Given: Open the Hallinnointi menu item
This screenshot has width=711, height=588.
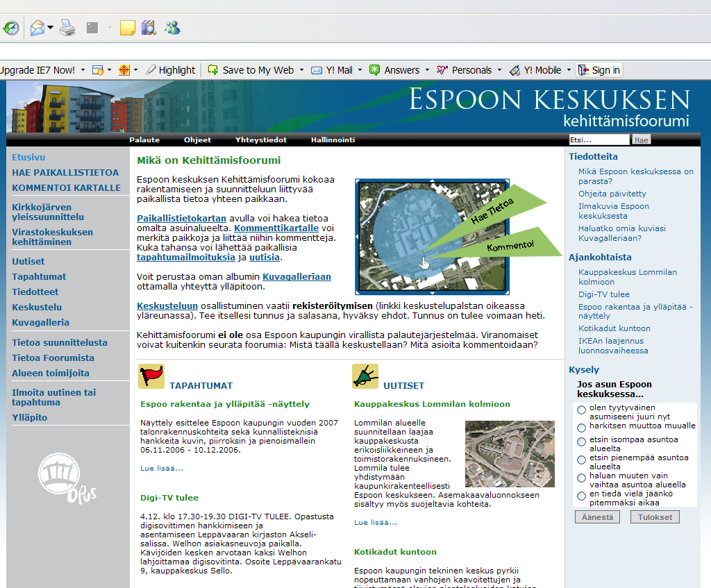Looking at the screenshot, I should (333, 140).
